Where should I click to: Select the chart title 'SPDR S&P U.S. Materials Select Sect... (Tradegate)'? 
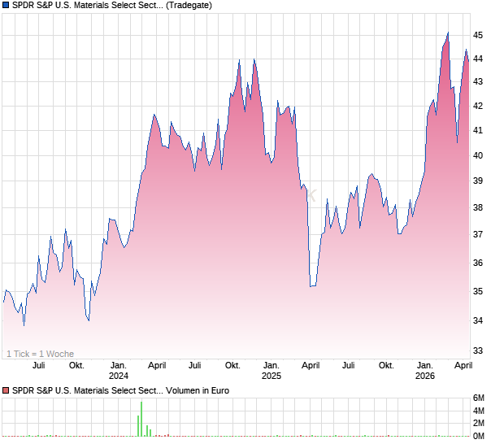click(x=112, y=5)
